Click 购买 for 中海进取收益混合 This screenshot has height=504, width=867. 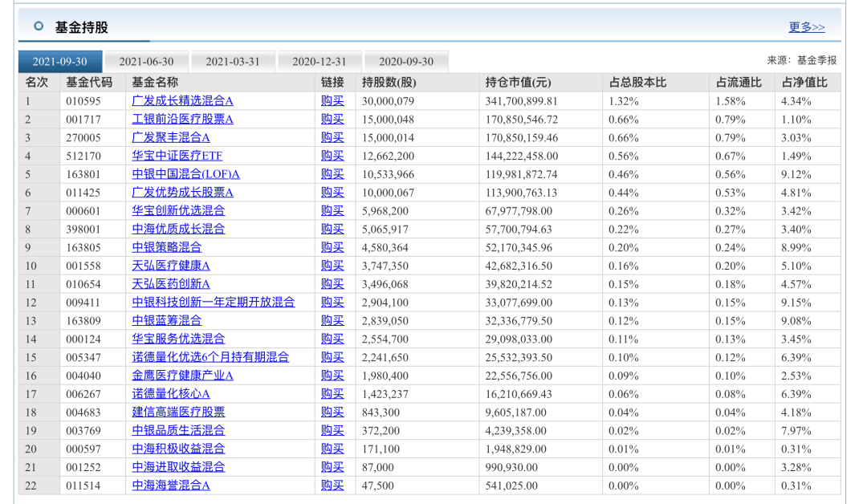[x=332, y=467]
